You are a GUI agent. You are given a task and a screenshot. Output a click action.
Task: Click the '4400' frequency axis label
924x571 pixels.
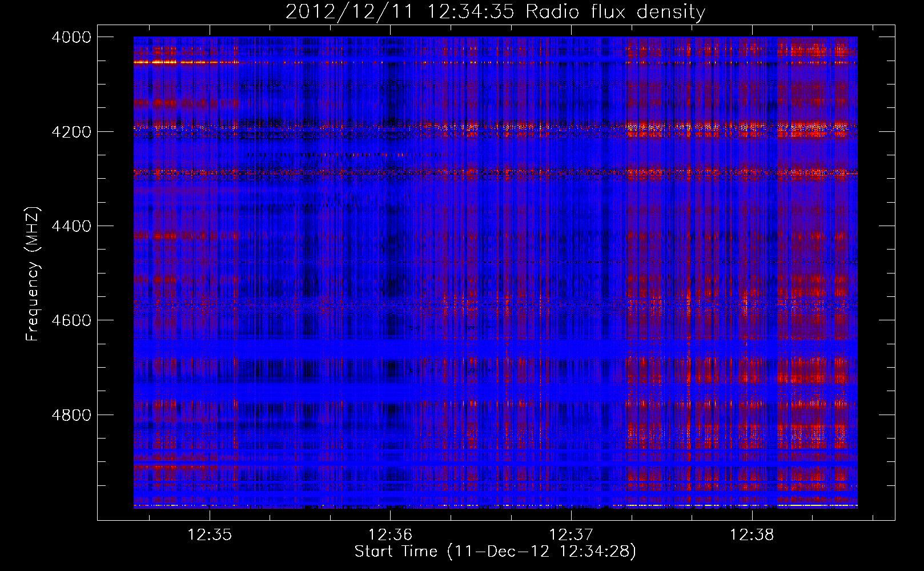coord(71,226)
